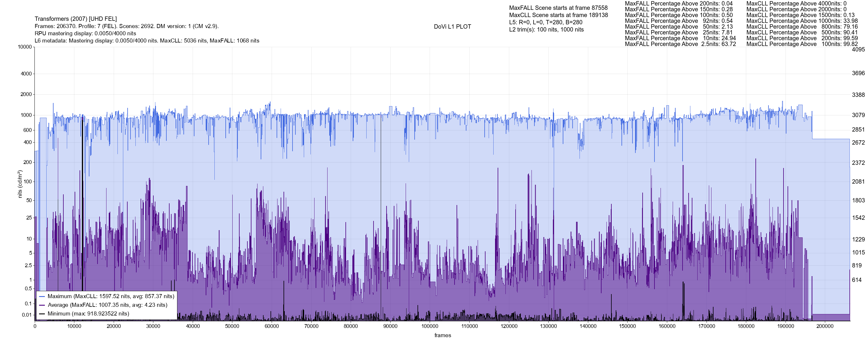Click the 100000 tick on the frames axis
This screenshot has height=347, width=868.
(430, 326)
